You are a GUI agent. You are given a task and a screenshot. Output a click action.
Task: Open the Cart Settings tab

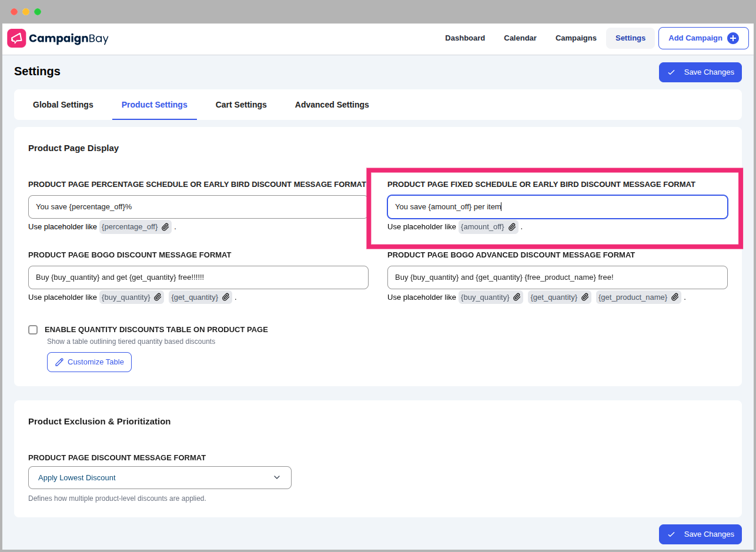click(x=241, y=105)
